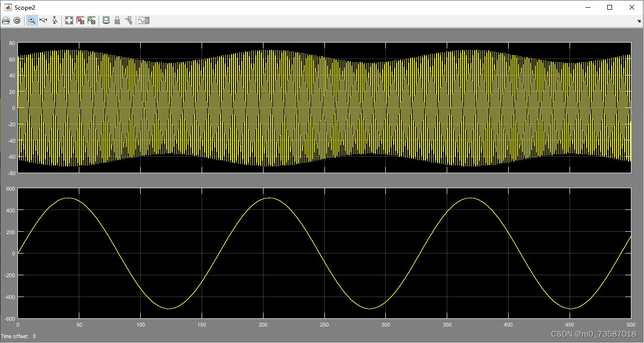Click Signal selection icon

[x=129, y=20]
